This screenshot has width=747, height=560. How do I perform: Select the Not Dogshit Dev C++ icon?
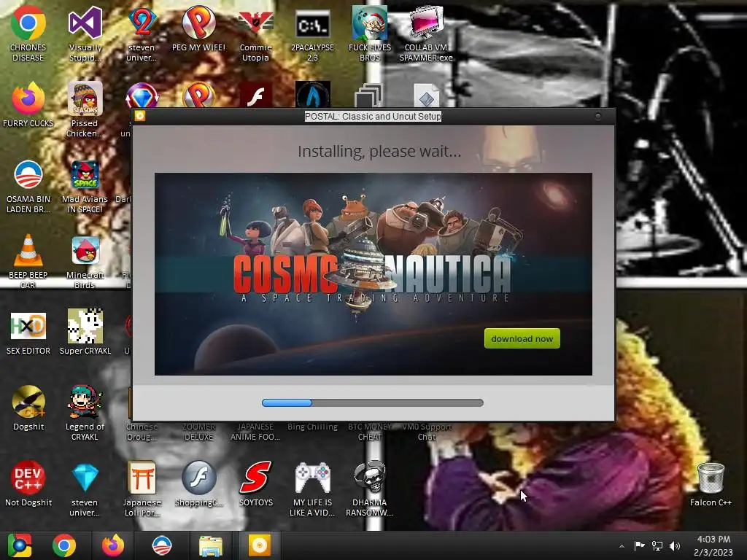pyautogui.click(x=28, y=484)
